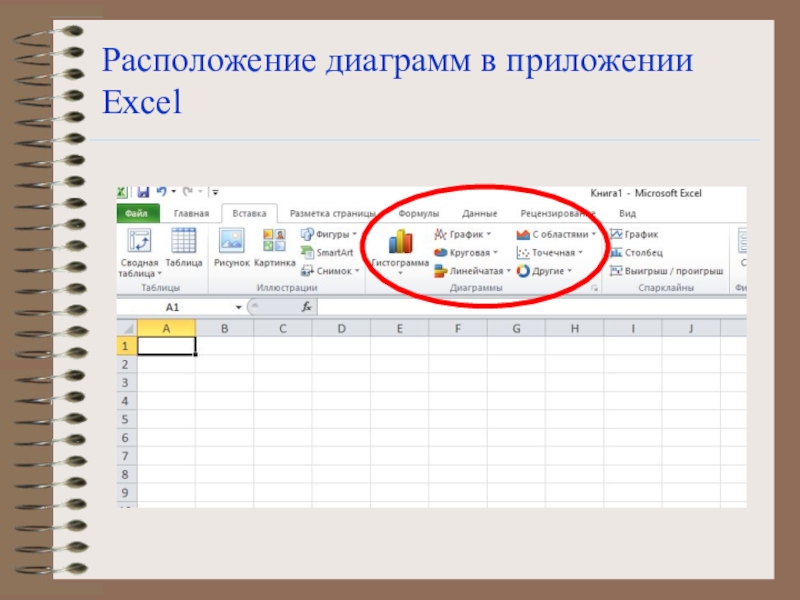Select column B header
Image resolution: width=800 pixels, height=600 pixels.
[x=224, y=328]
